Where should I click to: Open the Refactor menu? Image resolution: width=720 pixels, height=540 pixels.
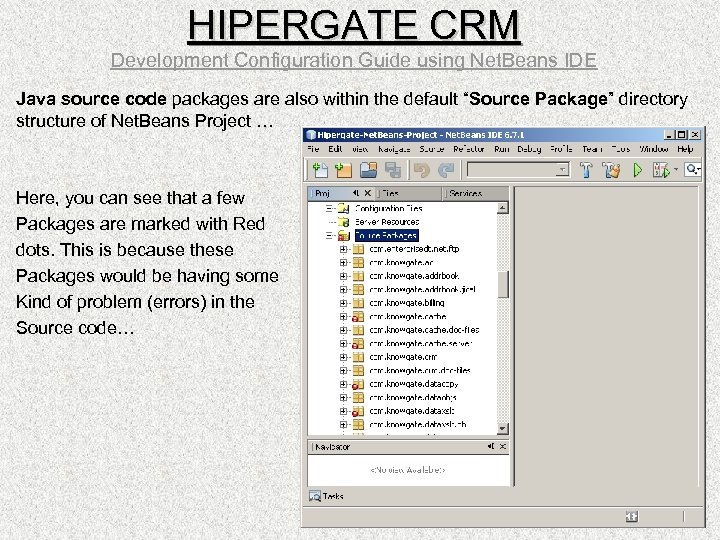pos(469,149)
